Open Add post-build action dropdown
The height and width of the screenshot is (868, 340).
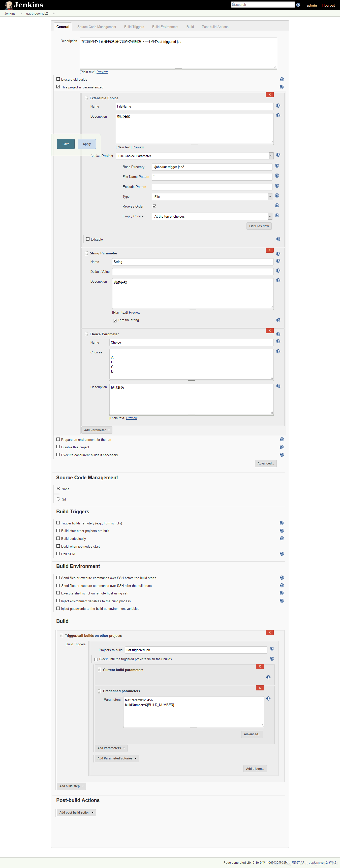point(76,813)
